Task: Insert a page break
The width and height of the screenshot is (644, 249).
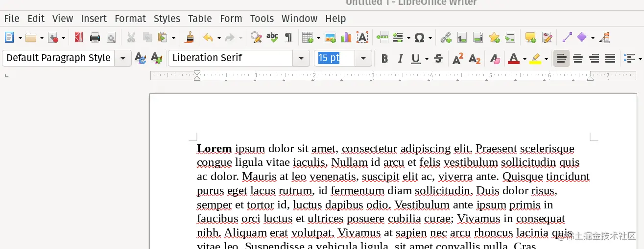Action: coord(382,37)
